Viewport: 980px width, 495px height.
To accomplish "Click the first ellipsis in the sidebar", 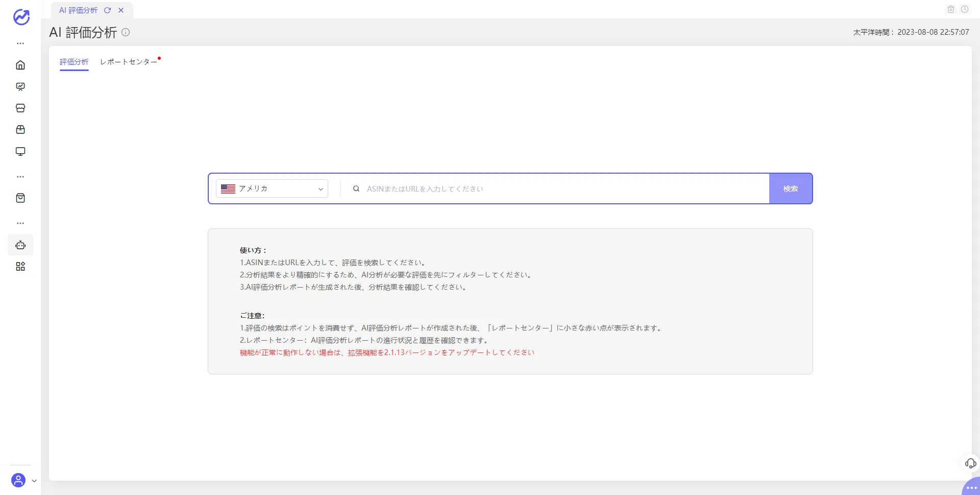I will (x=20, y=43).
